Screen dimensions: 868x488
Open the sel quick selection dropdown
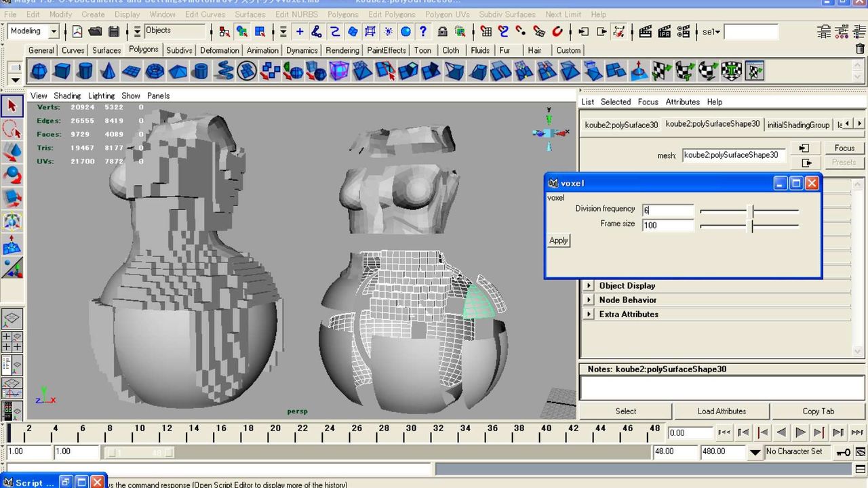tap(711, 32)
